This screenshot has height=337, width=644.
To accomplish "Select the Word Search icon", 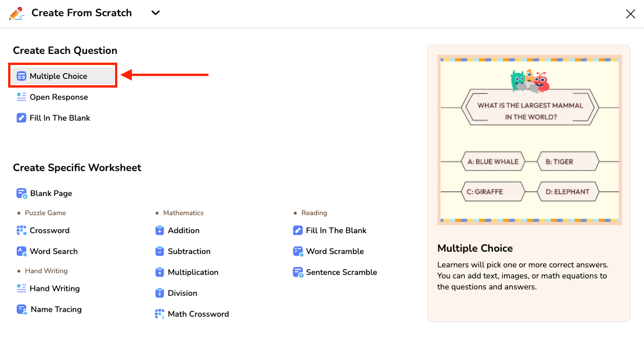I will click(21, 251).
